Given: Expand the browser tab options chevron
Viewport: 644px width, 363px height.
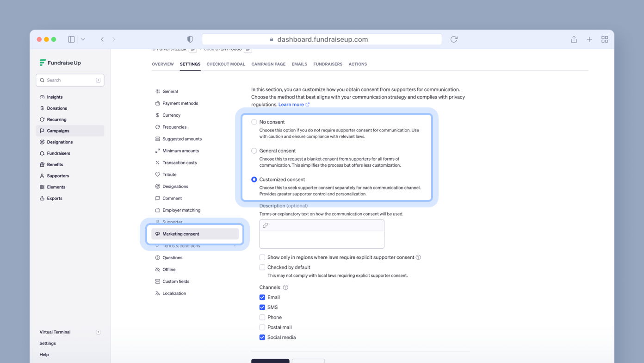Looking at the screenshot, I should (83, 39).
